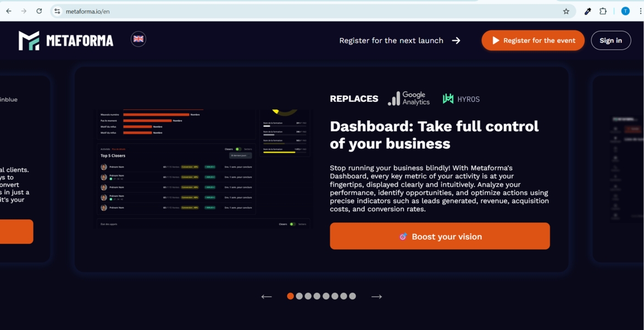Reload the page

pyautogui.click(x=39, y=11)
